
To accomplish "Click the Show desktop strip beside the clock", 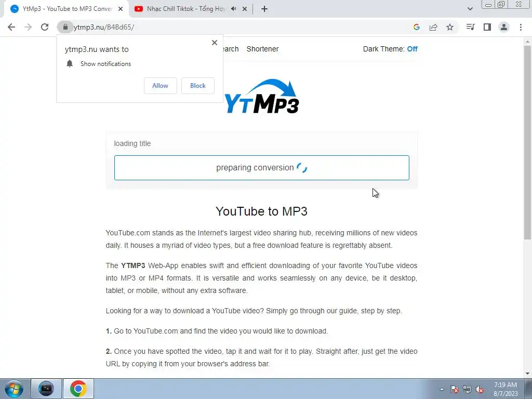I will 529,389.
